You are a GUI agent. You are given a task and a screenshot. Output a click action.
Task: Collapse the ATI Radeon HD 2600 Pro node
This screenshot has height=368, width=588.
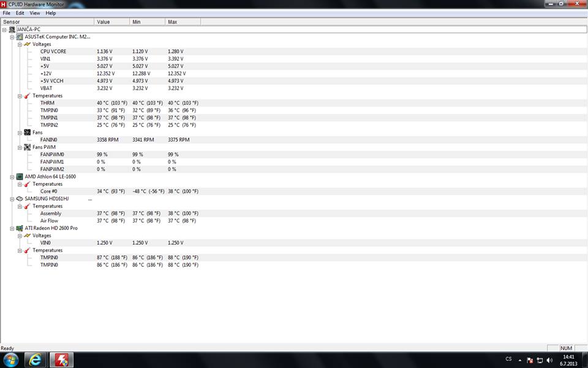(12, 228)
